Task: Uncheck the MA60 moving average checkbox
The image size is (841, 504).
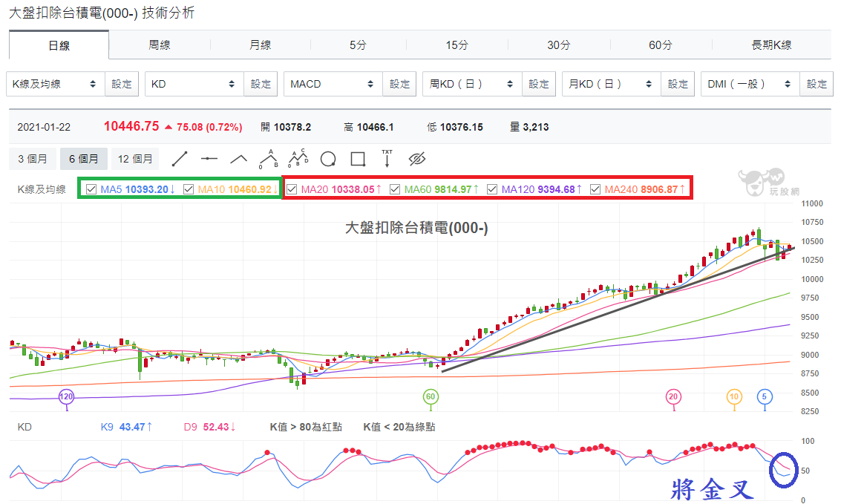Action: click(395, 189)
